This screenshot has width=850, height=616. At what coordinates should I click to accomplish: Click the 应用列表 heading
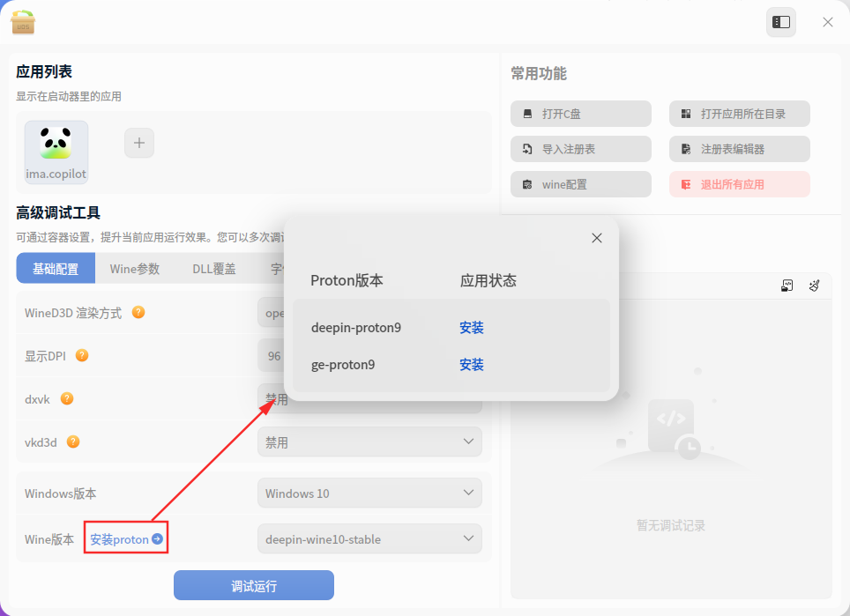pyautogui.click(x=44, y=71)
